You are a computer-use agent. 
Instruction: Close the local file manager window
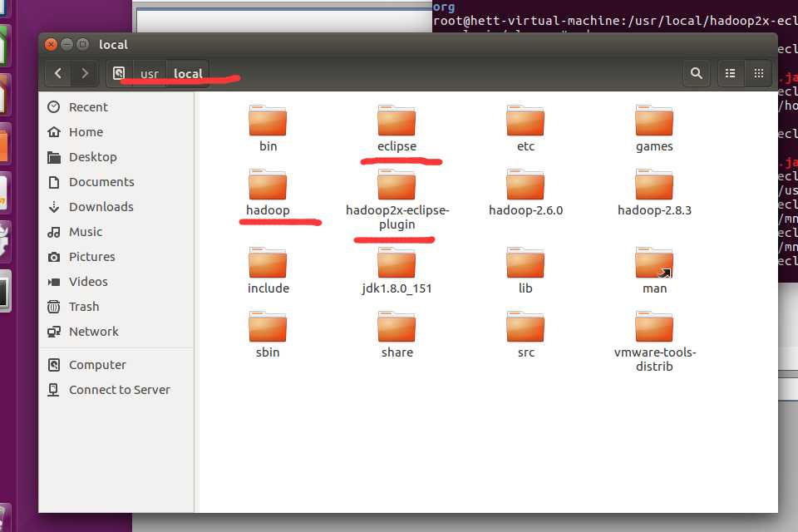tap(51, 44)
